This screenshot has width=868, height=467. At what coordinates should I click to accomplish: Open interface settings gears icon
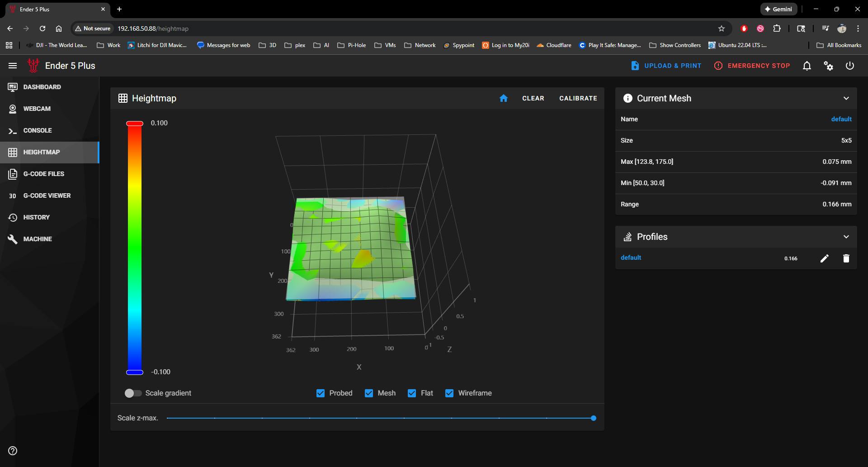(828, 66)
